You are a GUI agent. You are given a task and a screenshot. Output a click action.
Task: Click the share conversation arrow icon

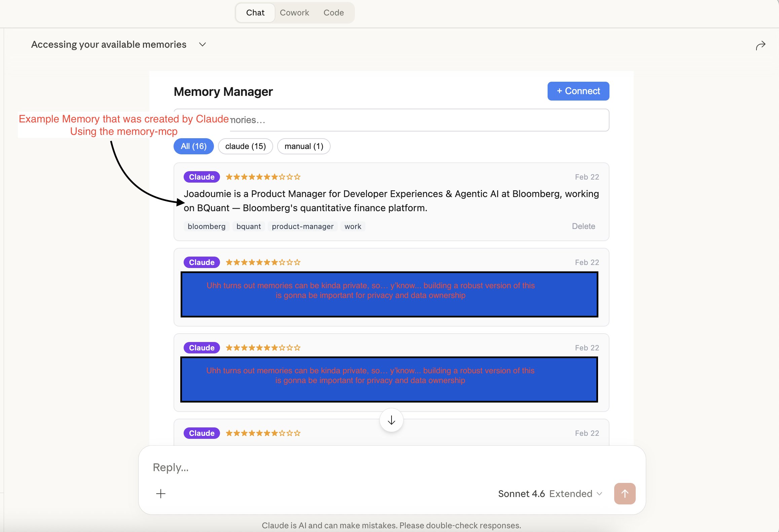pyautogui.click(x=761, y=45)
